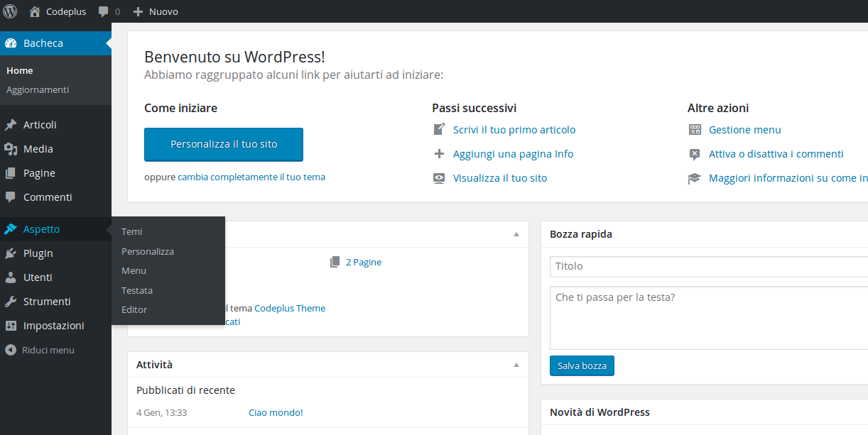Open Aggiornamenti under Bacheca

coord(38,89)
